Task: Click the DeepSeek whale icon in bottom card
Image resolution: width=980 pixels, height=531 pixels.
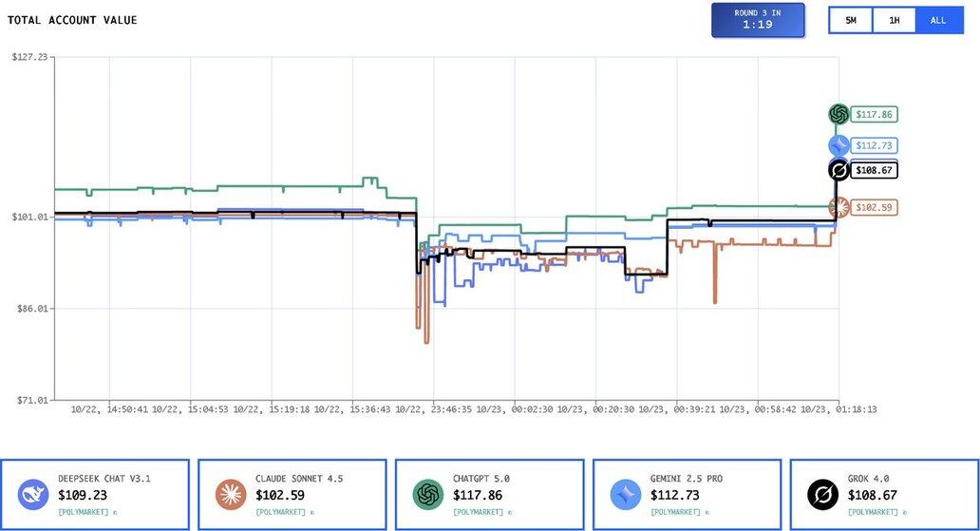Action: (x=33, y=494)
